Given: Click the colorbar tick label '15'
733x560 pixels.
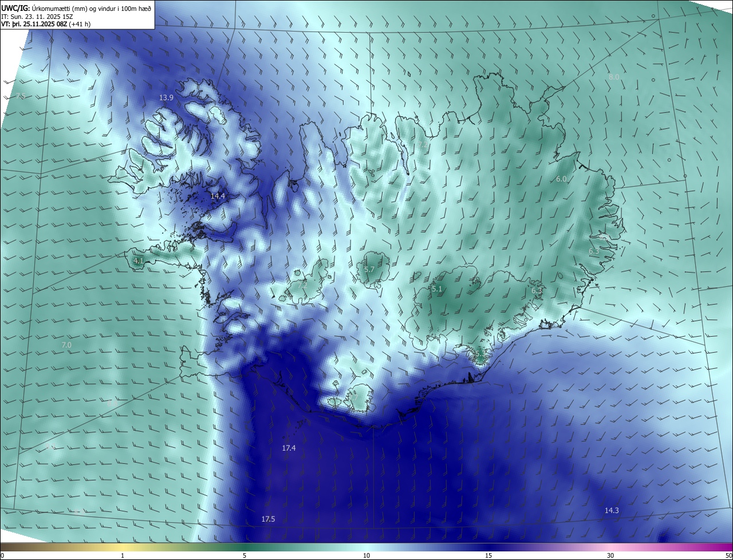Looking at the screenshot, I should click(x=488, y=555).
